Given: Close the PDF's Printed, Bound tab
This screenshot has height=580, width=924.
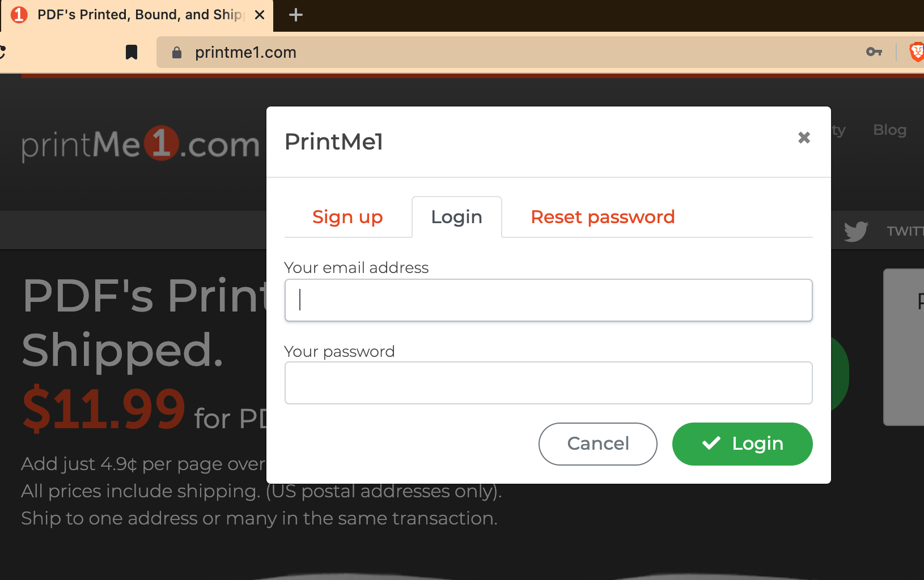Looking at the screenshot, I should point(260,15).
